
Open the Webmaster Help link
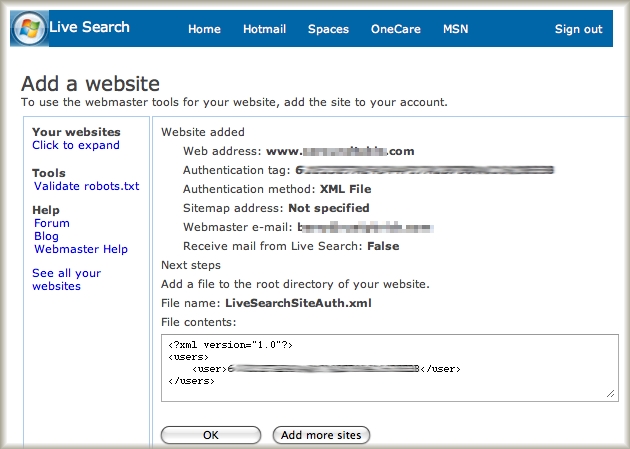(x=81, y=249)
